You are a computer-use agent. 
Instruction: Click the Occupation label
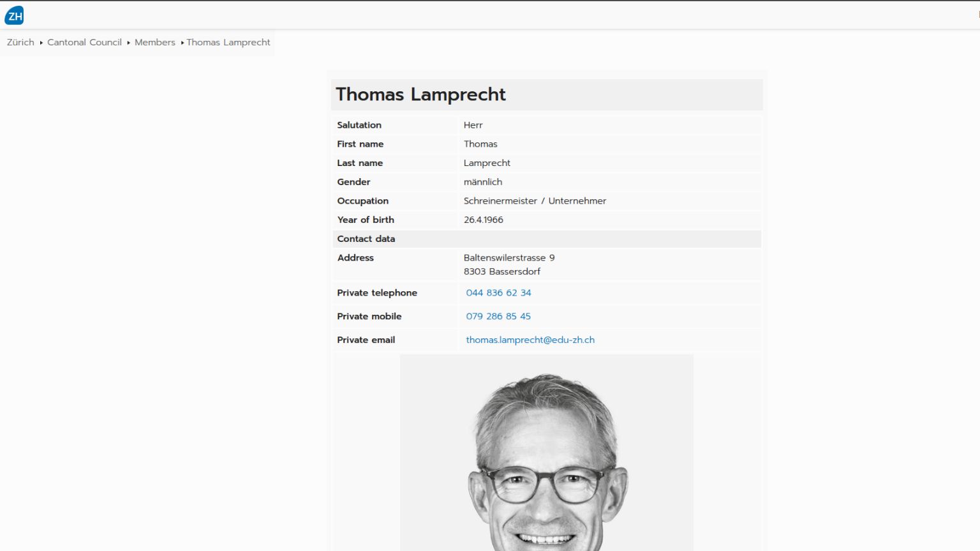tap(362, 200)
